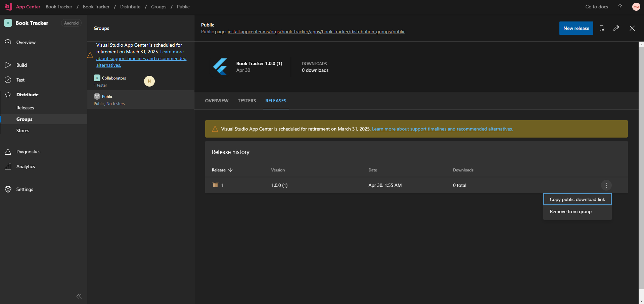Collapse the sidebar with double chevron icon

[x=79, y=296]
